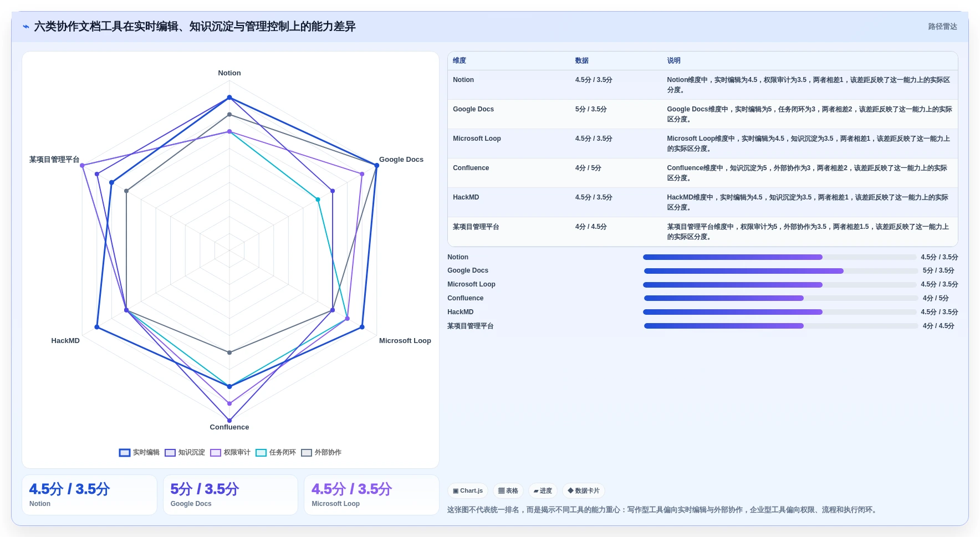Open the Google Docs summary card
This screenshot has width=980, height=537.
point(231,495)
